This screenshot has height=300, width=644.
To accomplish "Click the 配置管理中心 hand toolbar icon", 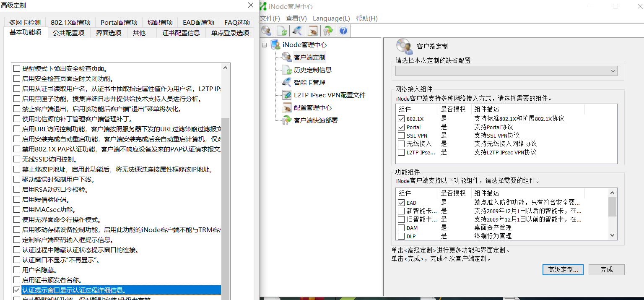I will [x=312, y=31].
